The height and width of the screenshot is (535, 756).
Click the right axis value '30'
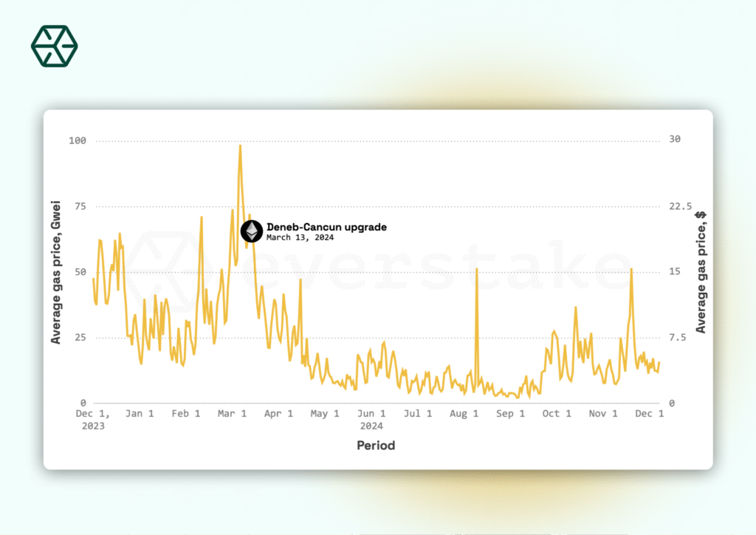tap(675, 139)
